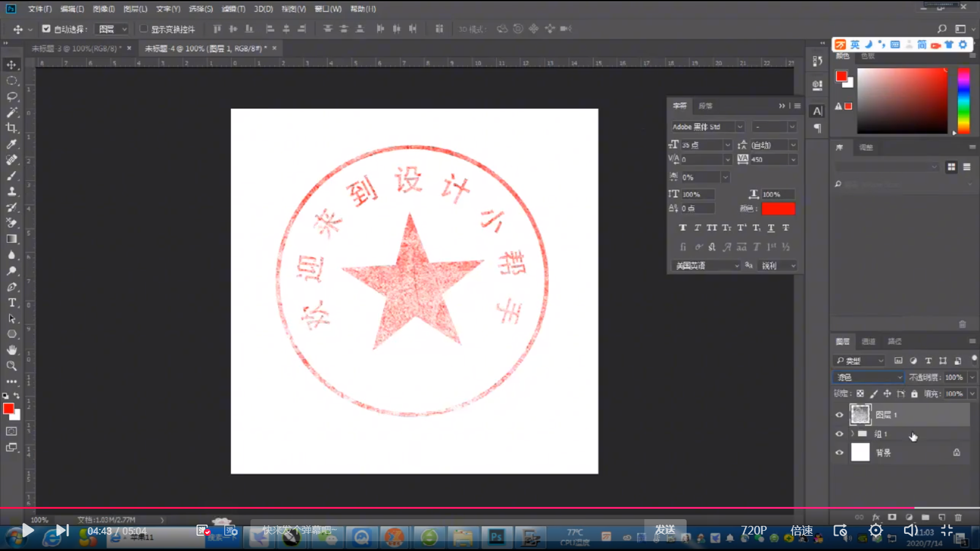Select the Lasso tool
Viewport: 980px width, 551px height.
tap(12, 97)
